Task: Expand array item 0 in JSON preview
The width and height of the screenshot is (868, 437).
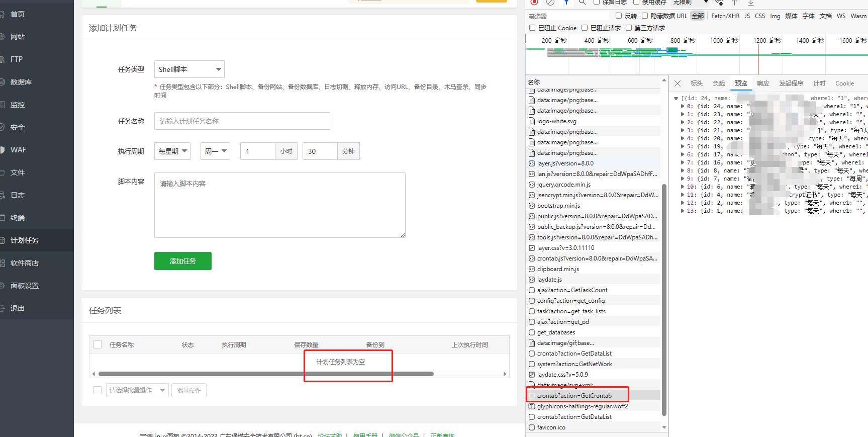Action: click(x=683, y=107)
